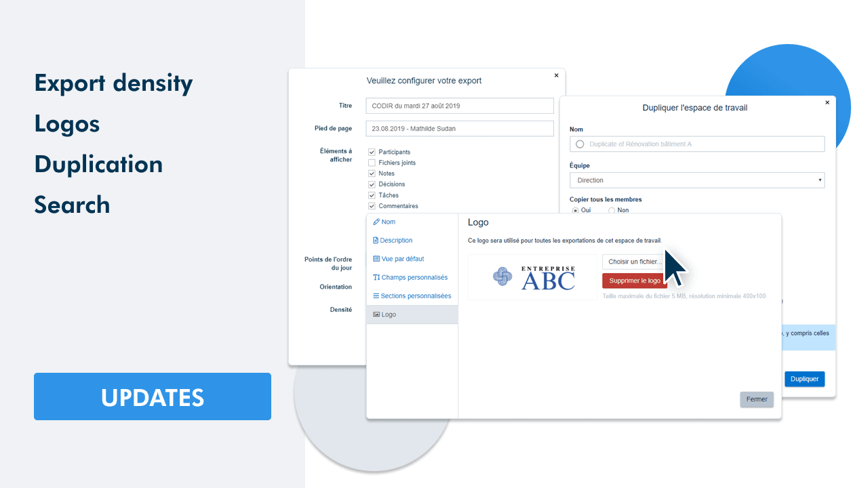Click the Search heading text
The height and width of the screenshot is (488, 868).
(72, 205)
